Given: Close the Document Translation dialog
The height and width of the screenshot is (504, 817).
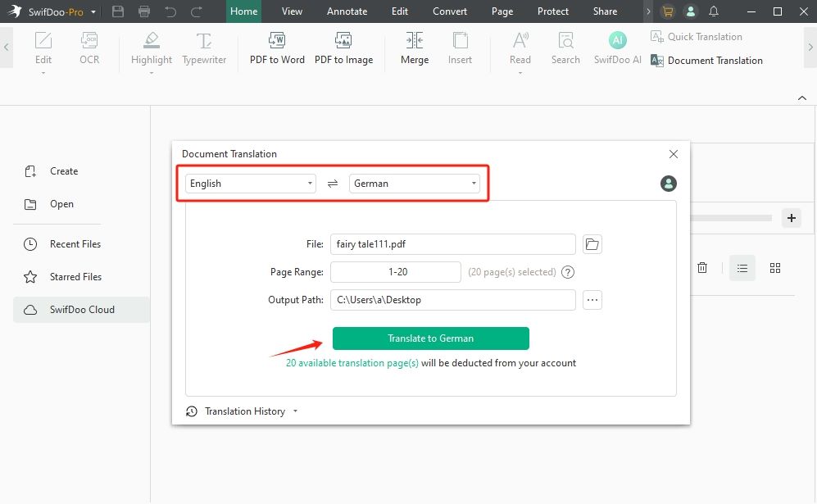Looking at the screenshot, I should pos(674,154).
